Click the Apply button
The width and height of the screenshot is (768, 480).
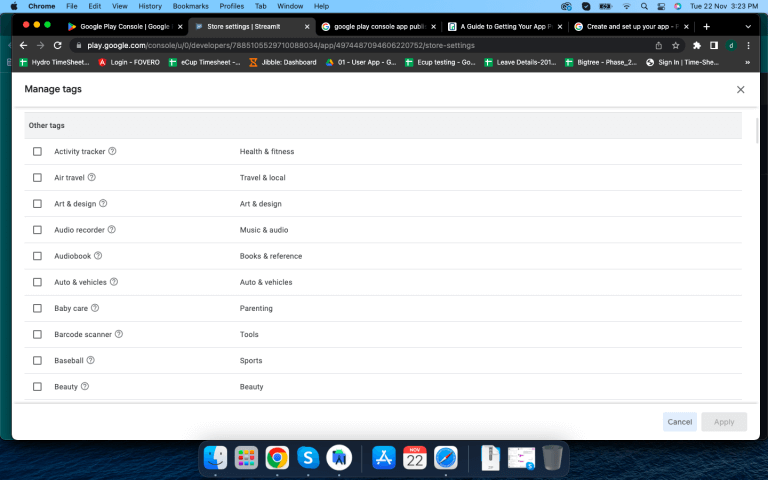[x=724, y=422]
